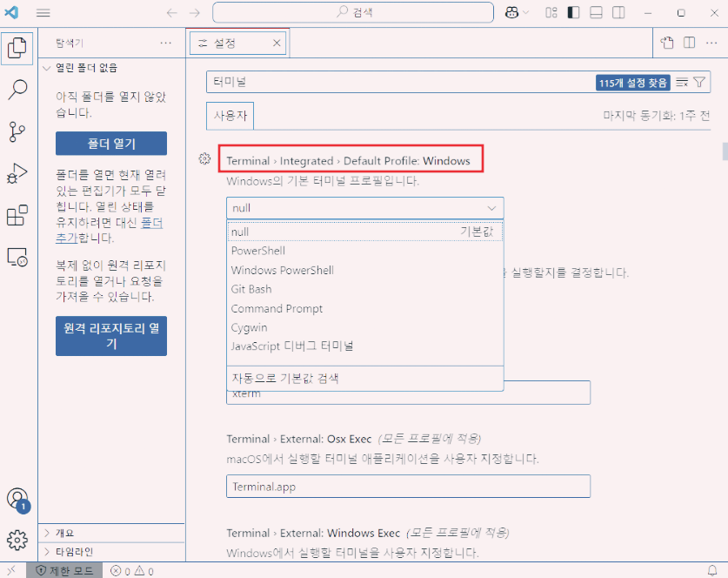Screen dimensions: 728x578
Task: Click Terminal Integrated Default Profile: Windows heading
Action: (348, 161)
